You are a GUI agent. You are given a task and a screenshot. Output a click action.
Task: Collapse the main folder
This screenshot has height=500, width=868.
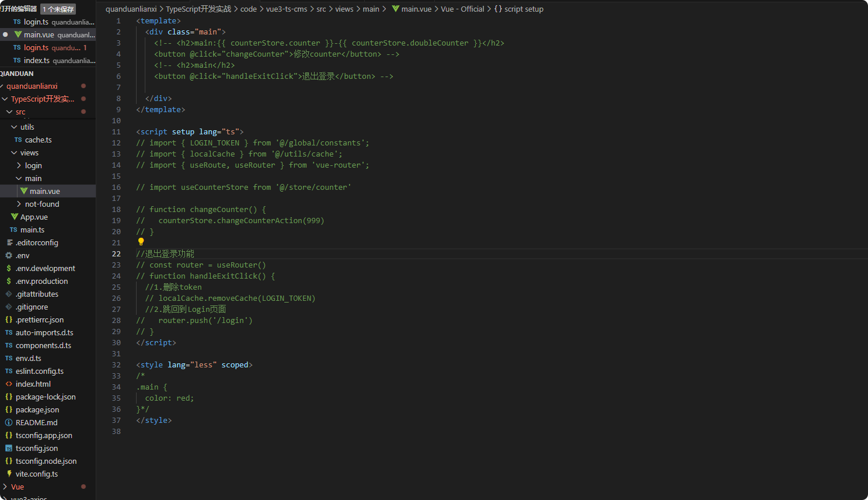point(19,178)
